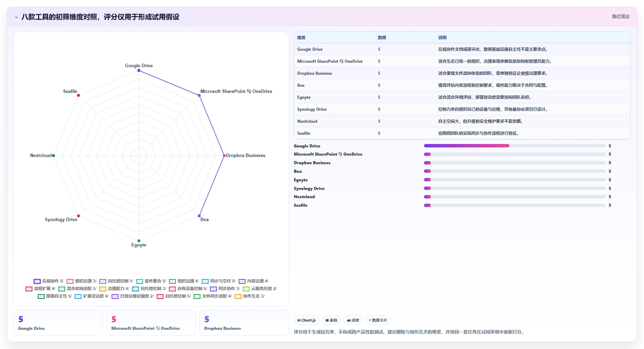Click the description '应围绕团队的实际同步与协作流程进行验证。'

pos(479,133)
